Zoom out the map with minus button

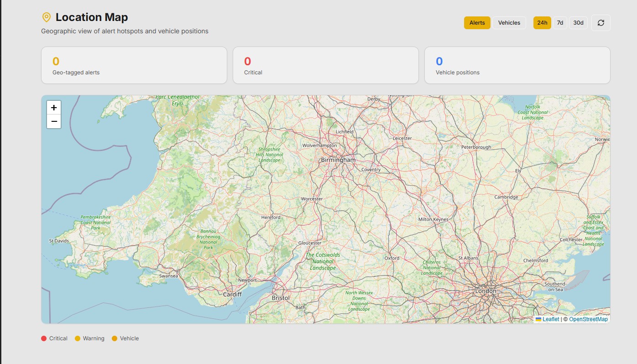(x=54, y=121)
